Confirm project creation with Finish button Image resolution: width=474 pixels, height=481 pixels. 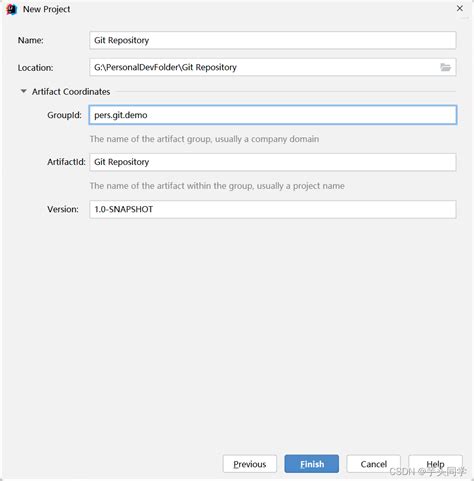click(x=312, y=464)
